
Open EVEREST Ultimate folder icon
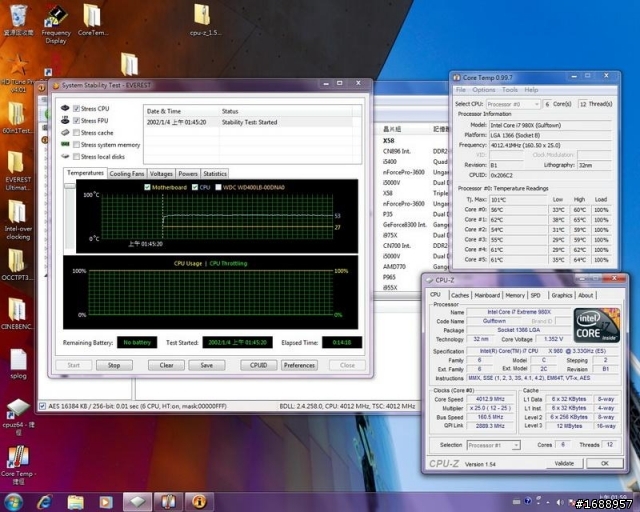(x=18, y=171)
